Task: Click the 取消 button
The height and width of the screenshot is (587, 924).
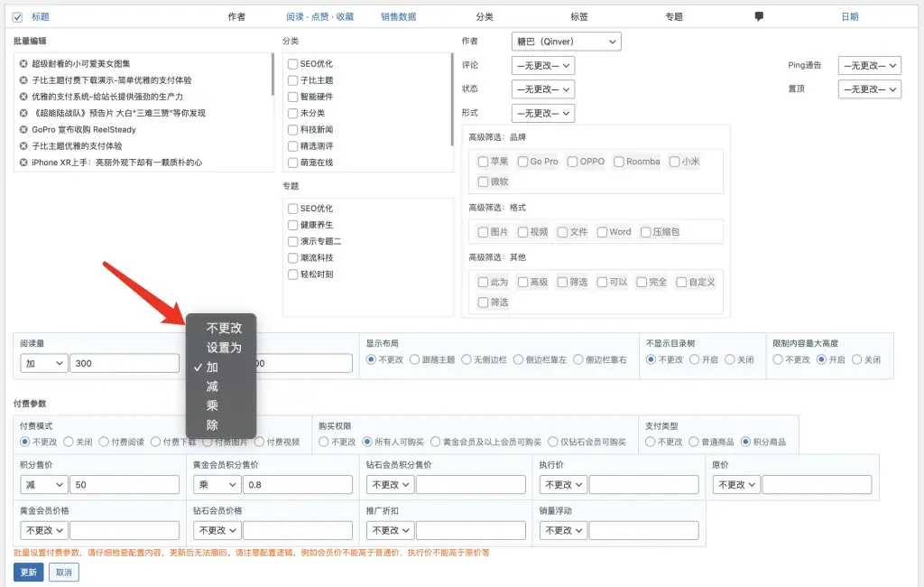Action: 64,573
